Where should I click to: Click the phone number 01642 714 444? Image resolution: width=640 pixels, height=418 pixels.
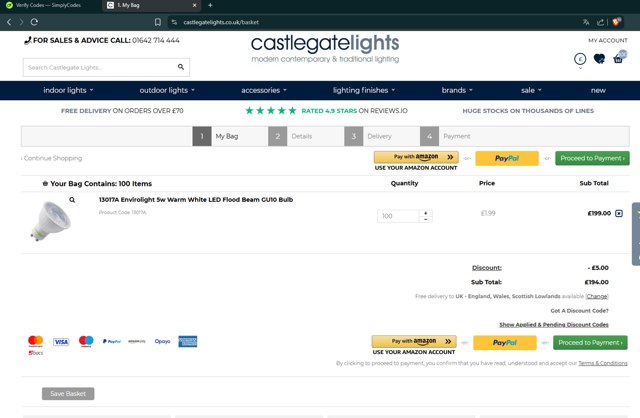pos(156,40)
